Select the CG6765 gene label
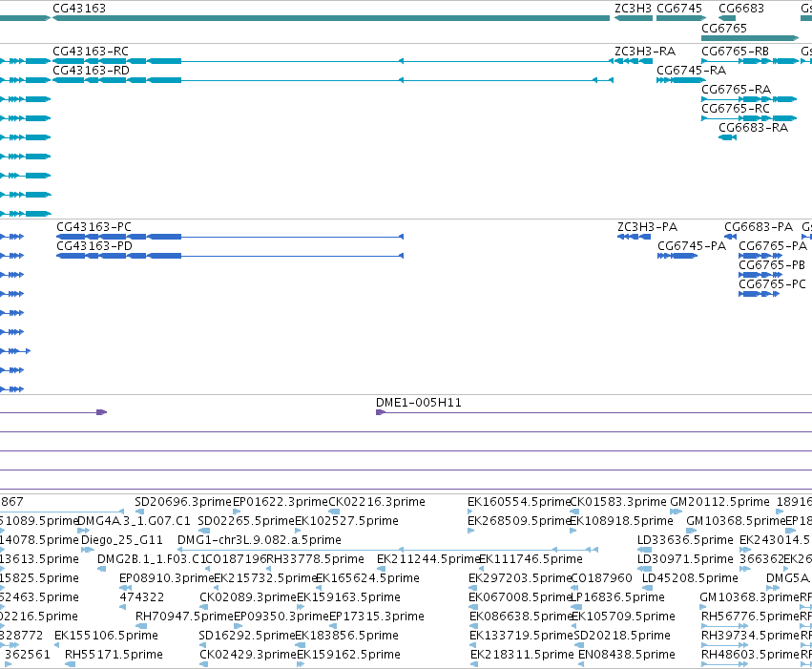Image resolution: width=812 pixels, height=669 pixels. 724,28
